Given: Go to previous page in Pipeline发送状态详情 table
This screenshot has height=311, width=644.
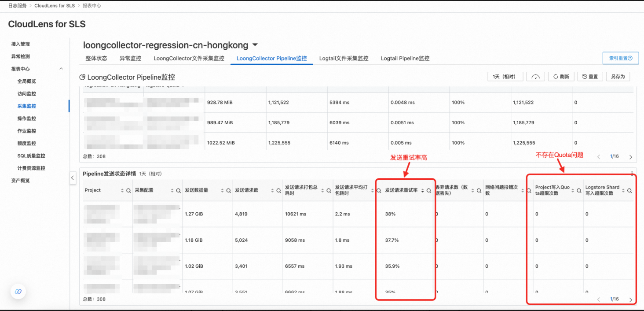Looking at the screenshot, I should (599, 300).
